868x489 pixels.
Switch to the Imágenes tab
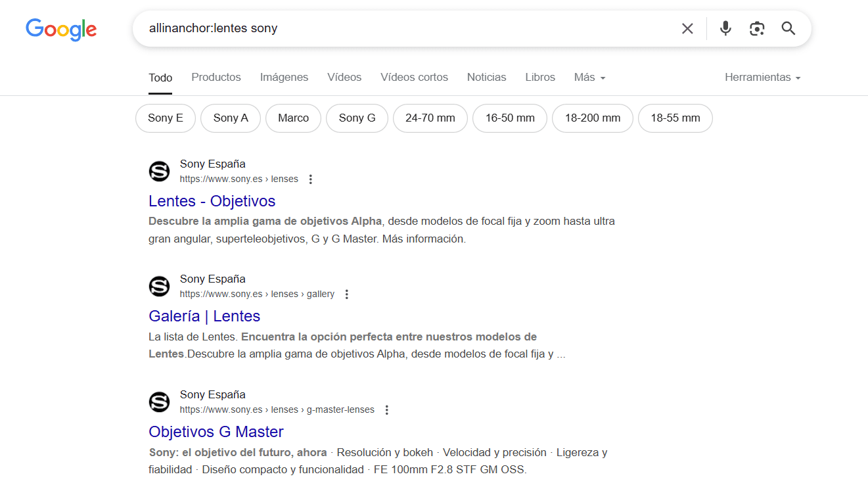click(x=284, y=77)
